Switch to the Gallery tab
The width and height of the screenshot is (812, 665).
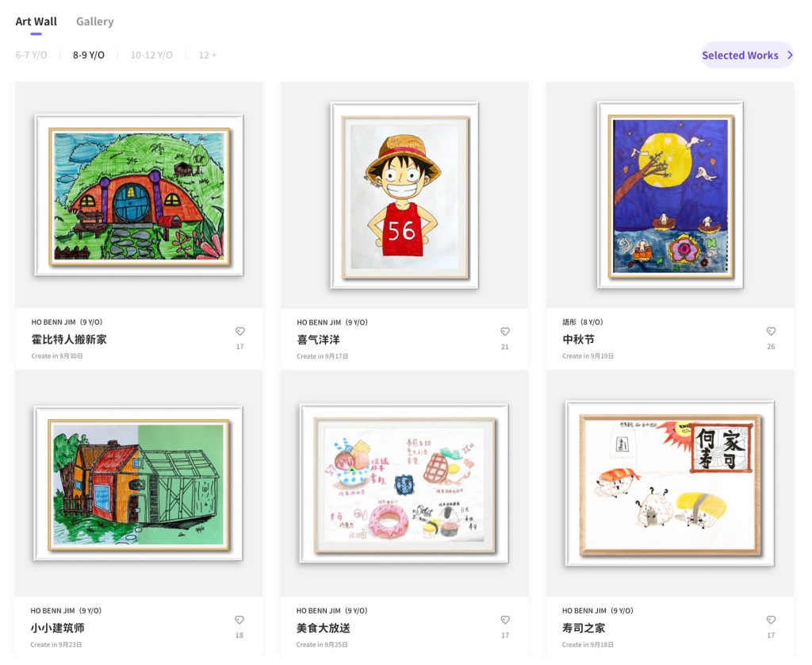pyautogui.click(x=95, y=21)
